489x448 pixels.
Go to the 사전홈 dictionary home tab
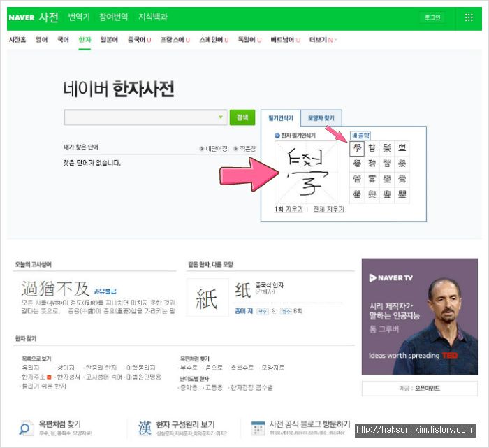17,40
